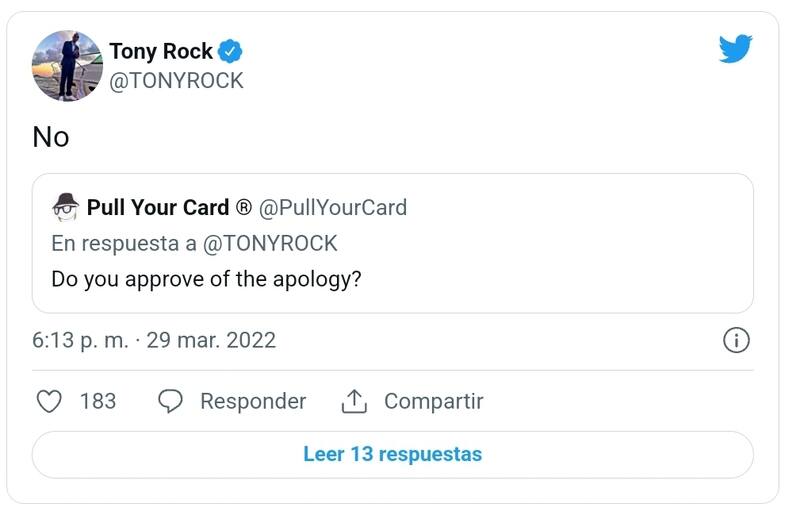
Task: Click the share upload arrow icon
Action: [354, 401]
